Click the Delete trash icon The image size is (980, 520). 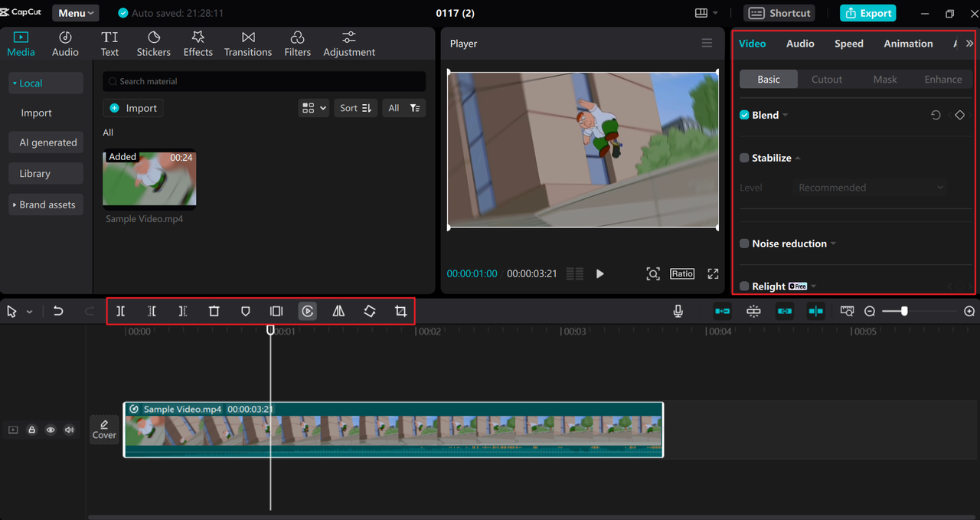click(214, 311)
